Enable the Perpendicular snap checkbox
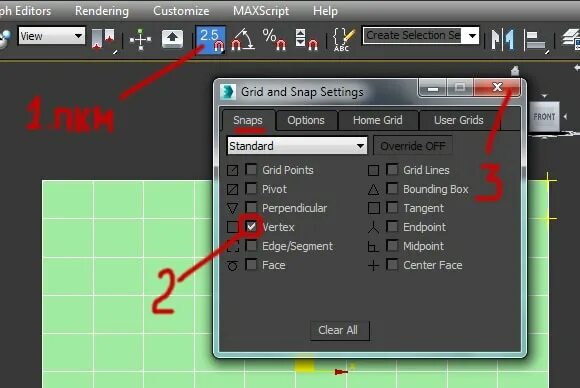This screenshot has height=388, width=580. 251,208
